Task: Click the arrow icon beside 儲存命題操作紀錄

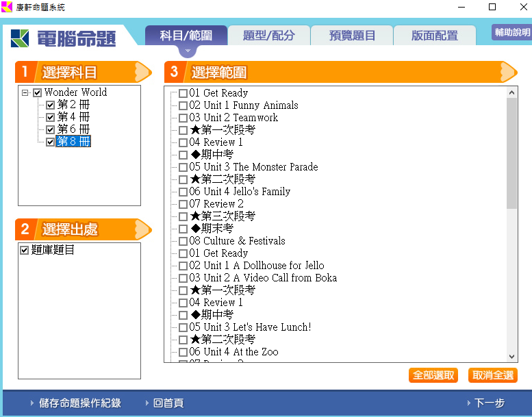Action: 31,403
